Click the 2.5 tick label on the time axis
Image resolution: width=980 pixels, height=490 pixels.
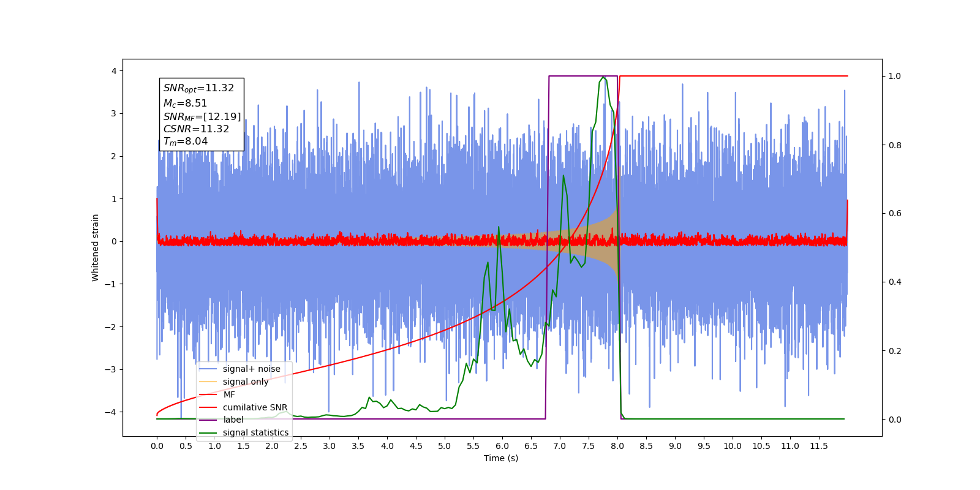pyautogui.click(x=301, y=446)
